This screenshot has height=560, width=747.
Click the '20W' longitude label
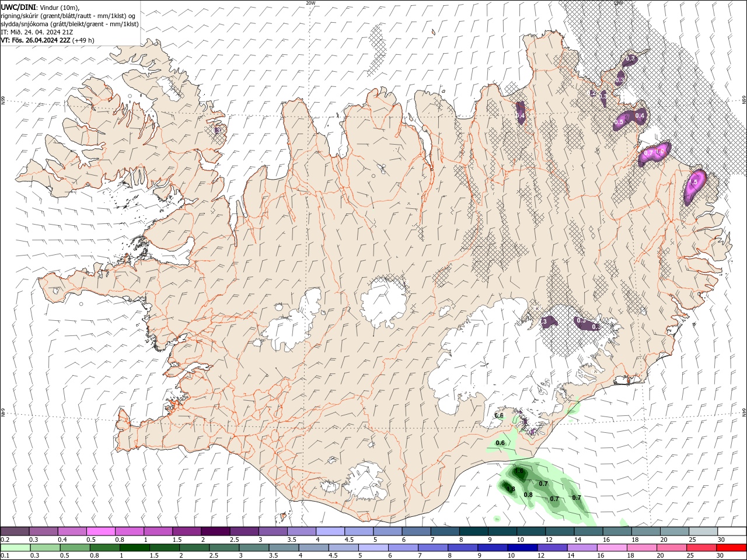[311, 2]
